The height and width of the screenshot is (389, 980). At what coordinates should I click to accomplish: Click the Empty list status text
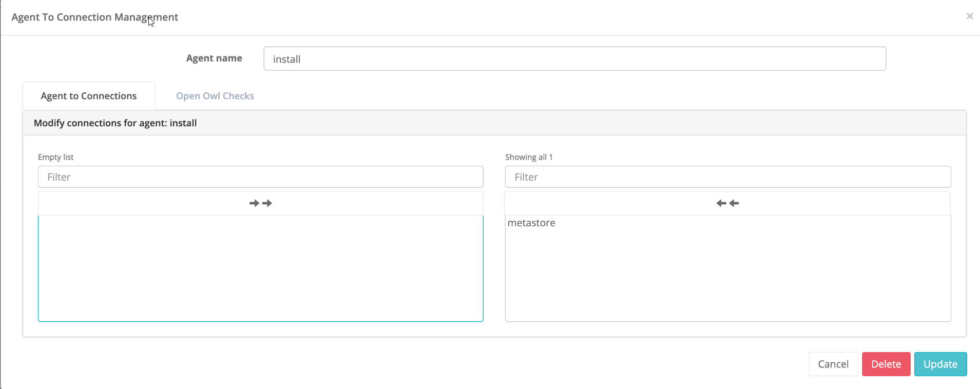pyautogui.click(x=55, y=157)
